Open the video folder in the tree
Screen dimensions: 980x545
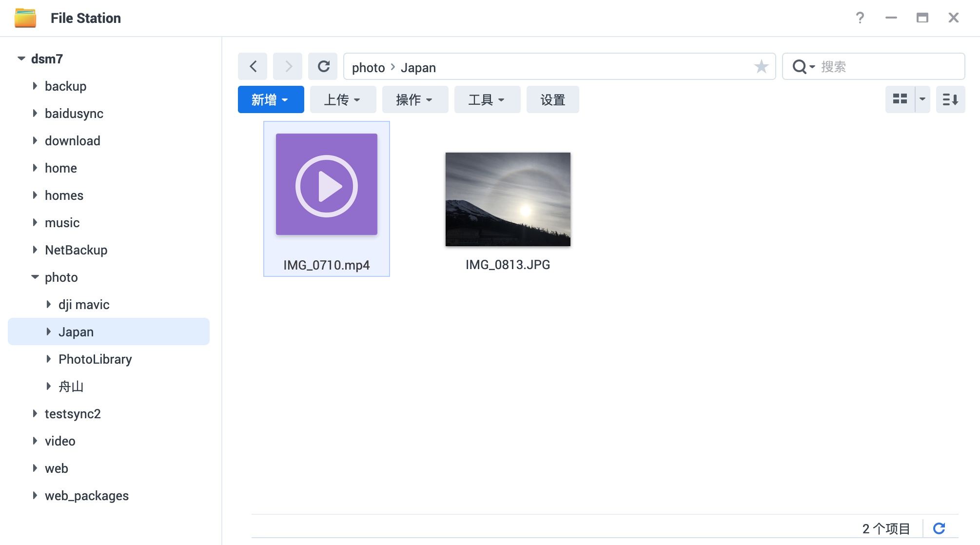[x=60, y=441]
